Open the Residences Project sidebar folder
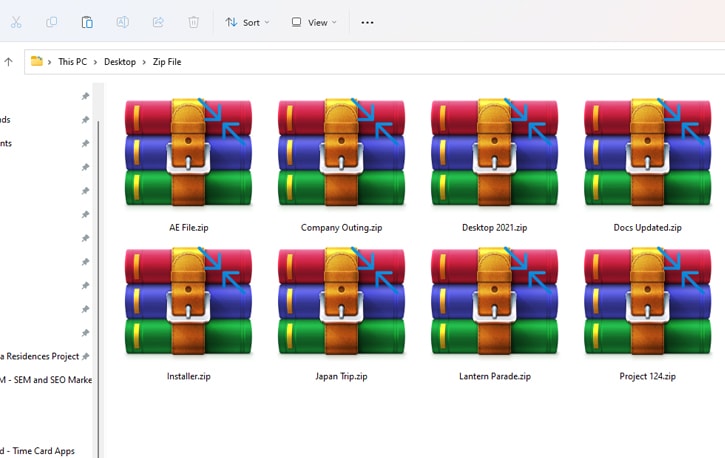Viewport: 725px width, 458px height. pos(40,356)
